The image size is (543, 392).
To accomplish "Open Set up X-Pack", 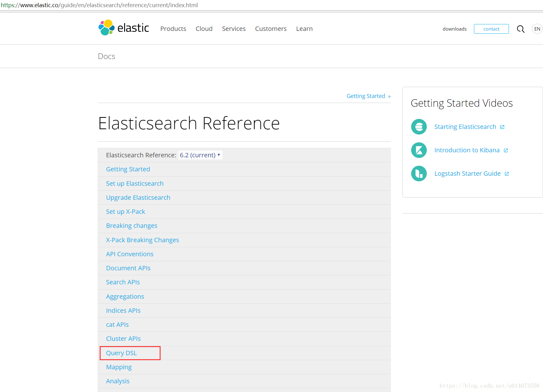I will click(126, 212).
